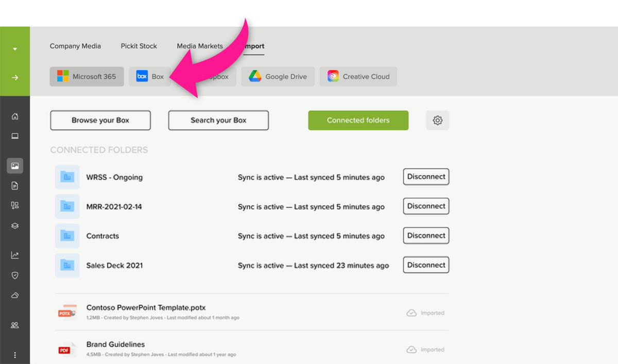This screenshot has height=364, width=618.
Task: Open the Collections layers sidebar icon
Action: click(15, 225)
